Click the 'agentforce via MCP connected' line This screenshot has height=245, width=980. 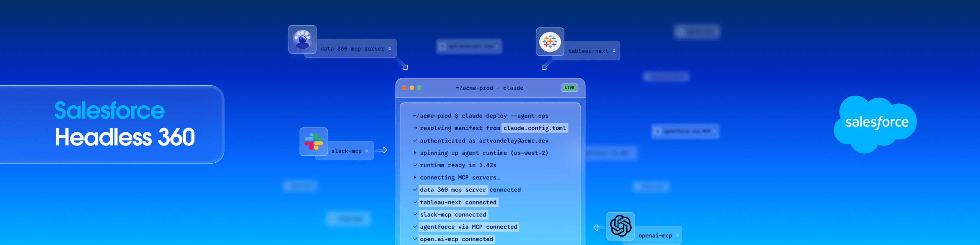(x=469, y=227)
